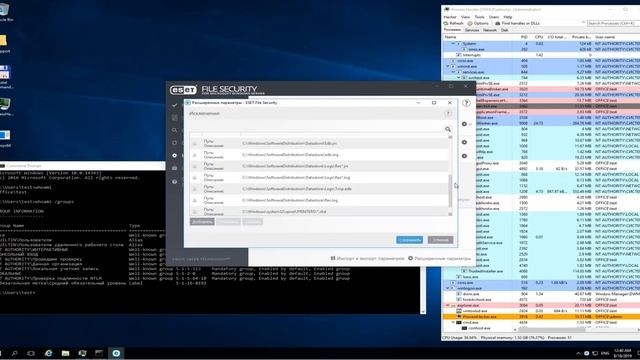Click Options in Process Hacker toolbar
640x360 pixels.
(x=478, y=24)
